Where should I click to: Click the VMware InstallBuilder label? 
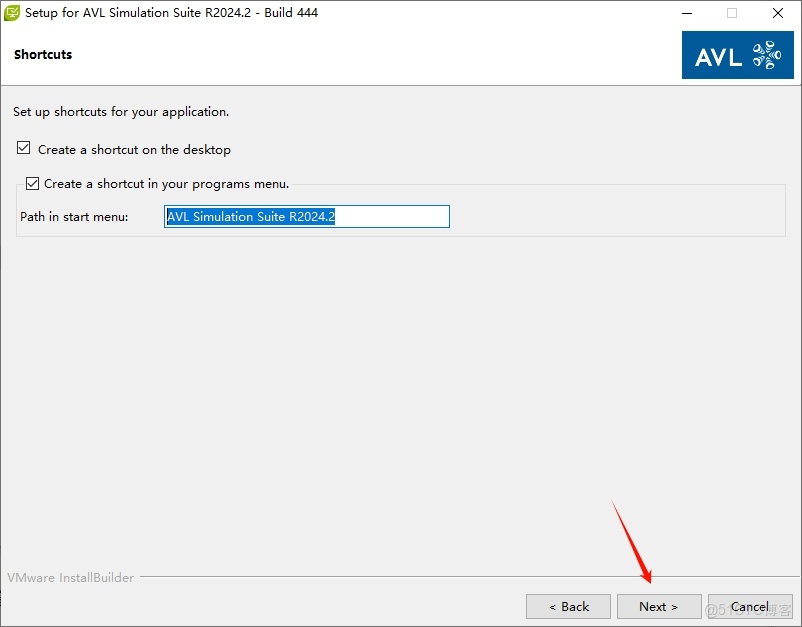click(x=71, y=577)
